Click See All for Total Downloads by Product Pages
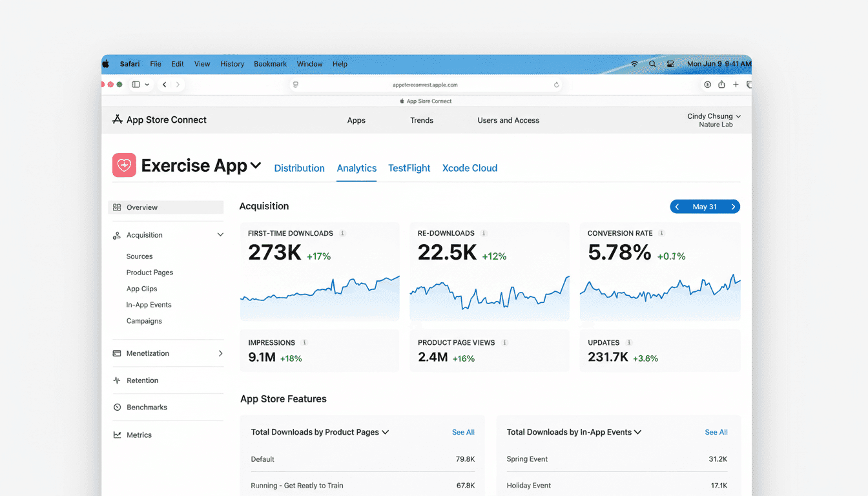The image size is (868, 496). [463, 432]
